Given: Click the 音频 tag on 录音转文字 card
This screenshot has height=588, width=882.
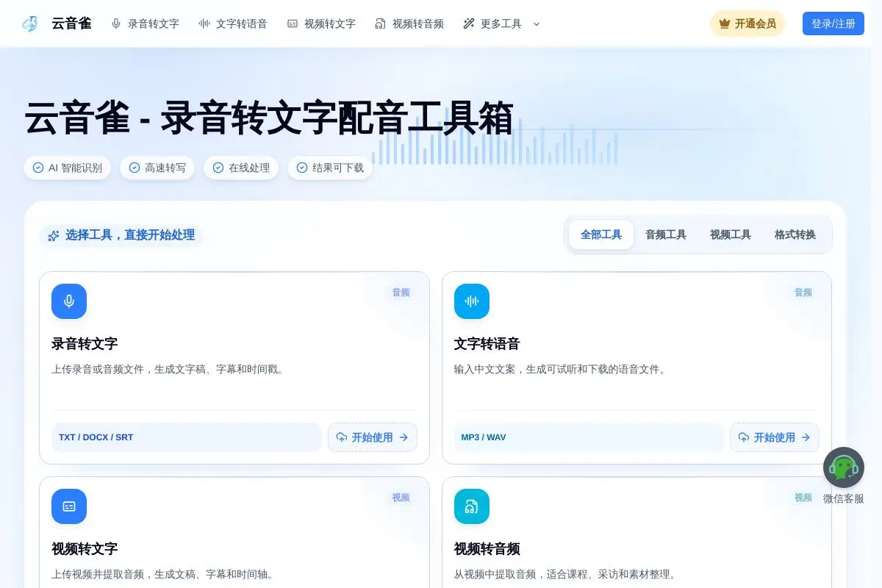Looking at the screenshot, I should [401, 293].
